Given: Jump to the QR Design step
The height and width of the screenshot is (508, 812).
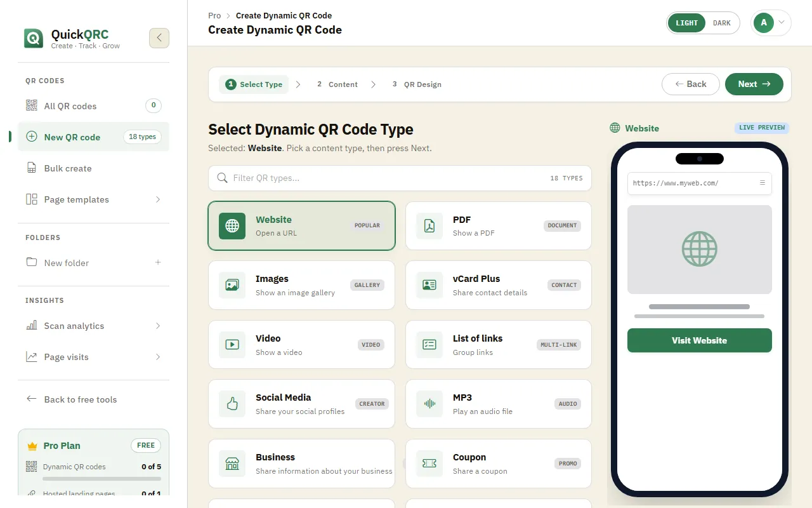Looking at the screenshot, I should 417,84.
